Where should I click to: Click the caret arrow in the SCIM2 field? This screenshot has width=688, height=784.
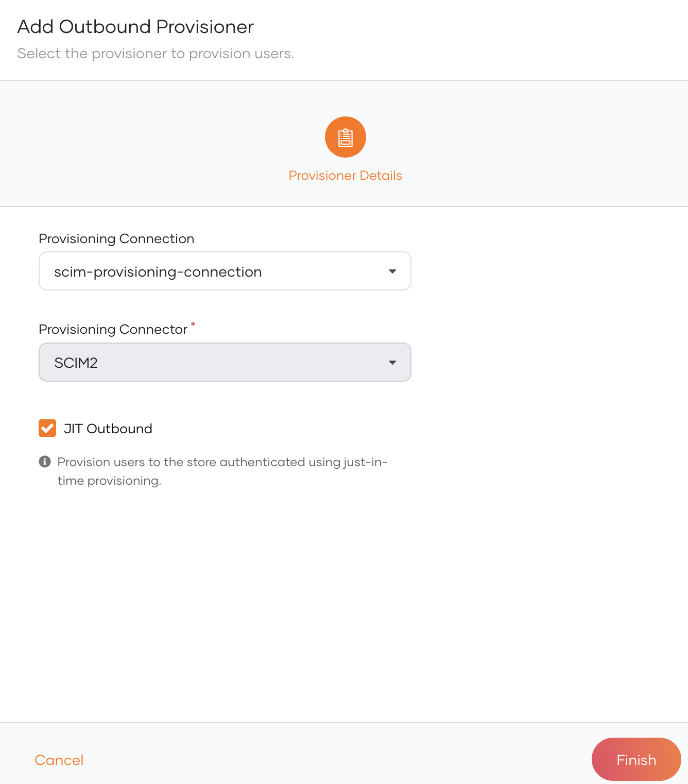point(392,363)
